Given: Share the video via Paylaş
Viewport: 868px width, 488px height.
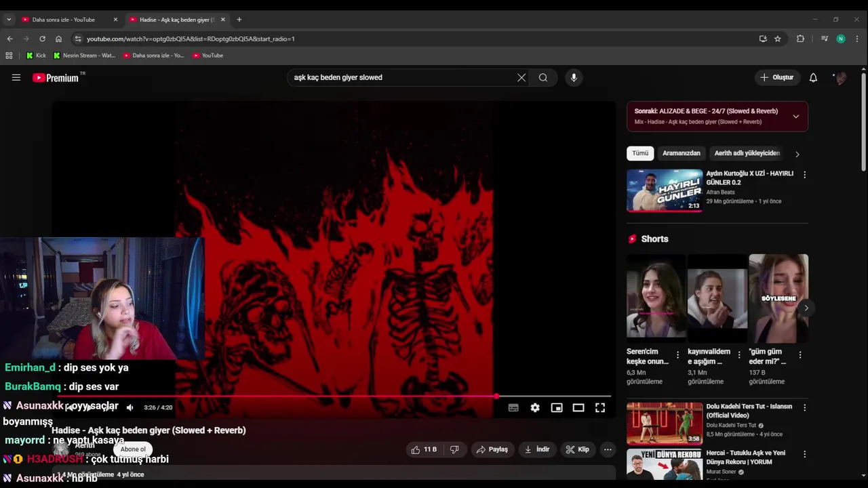Looking at the screenshot, I should tap(492, 449).
